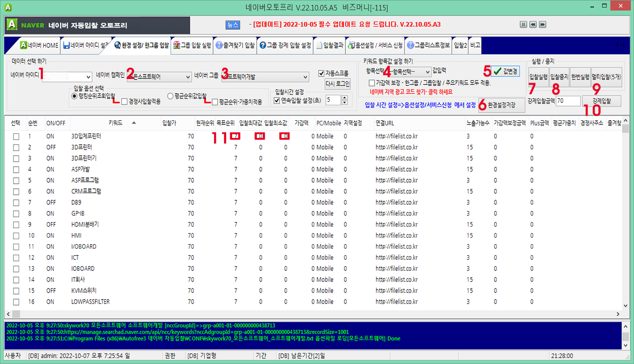Click the fast-forward (▶▶) icon at top right

click(543, 24)
